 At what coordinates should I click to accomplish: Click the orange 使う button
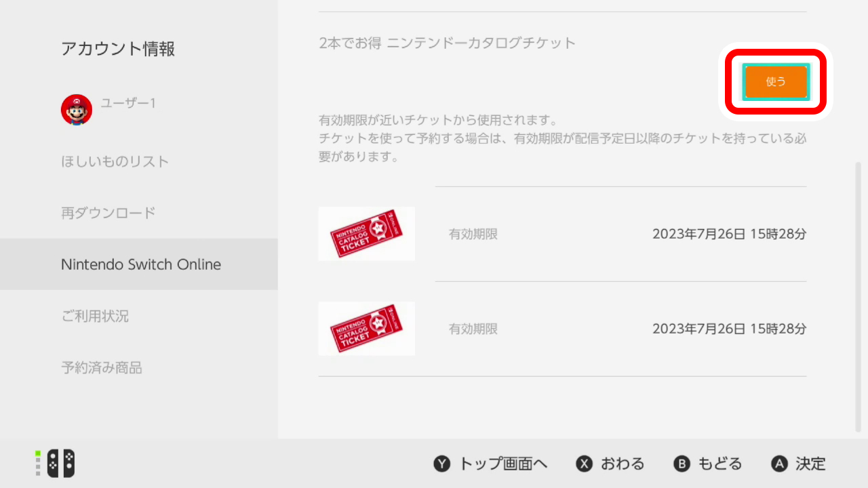pos(775,81)
